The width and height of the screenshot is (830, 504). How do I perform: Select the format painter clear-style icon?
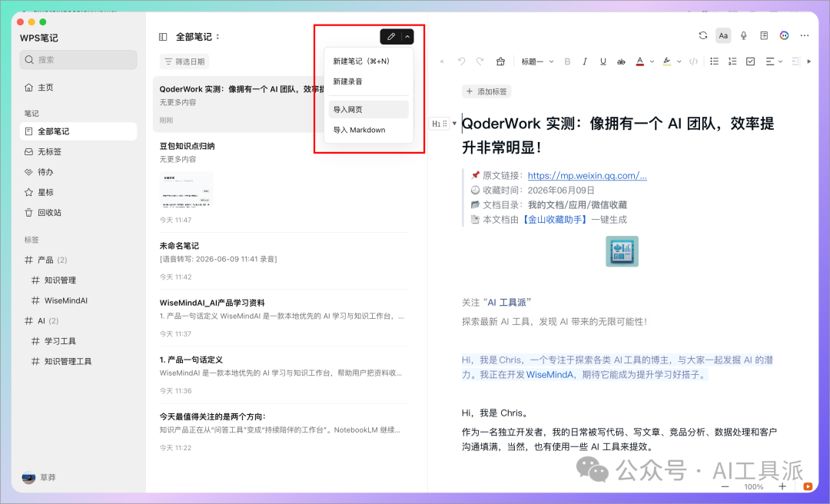(500, 61)
